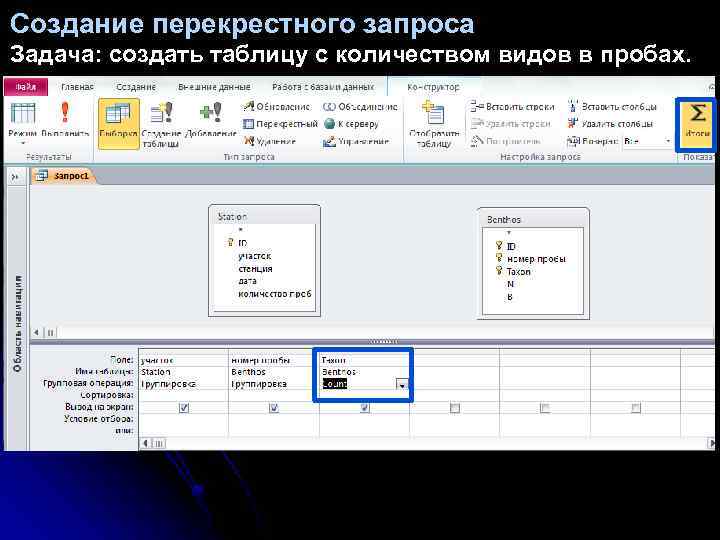720x540 pixels.
Task: Click Вставить столбцы in ribbon
Action: click(613, 107)
